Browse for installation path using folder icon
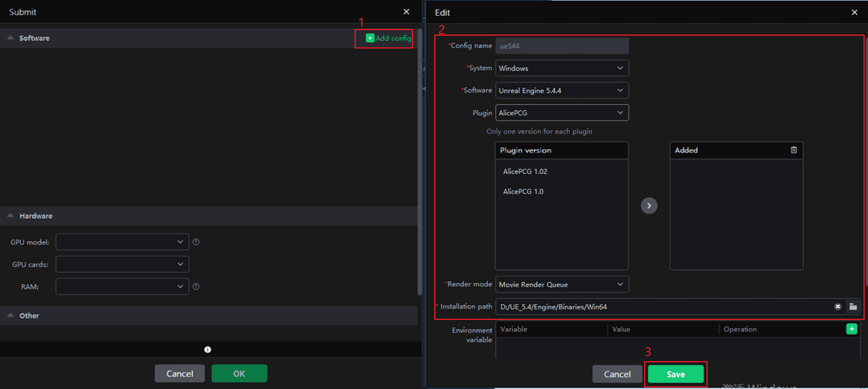The width and height of the screenshot is (868, 389). tap(852, 306)
